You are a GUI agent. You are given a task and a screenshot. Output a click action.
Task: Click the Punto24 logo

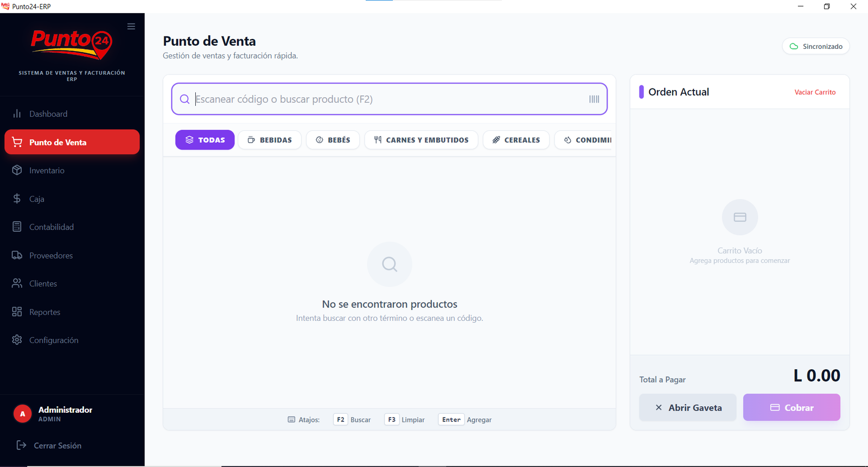(x=72, y=44)
